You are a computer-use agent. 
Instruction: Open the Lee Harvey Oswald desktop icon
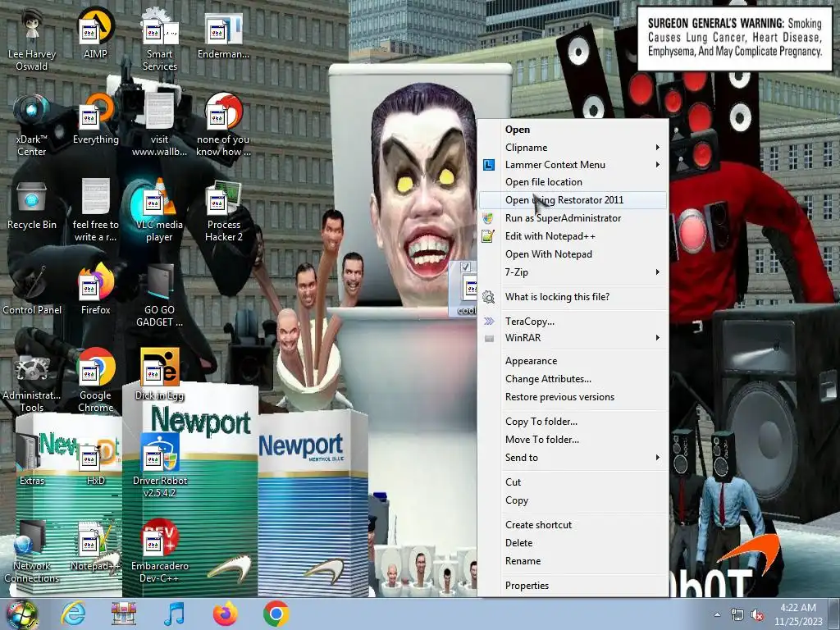tap(32, 40)
